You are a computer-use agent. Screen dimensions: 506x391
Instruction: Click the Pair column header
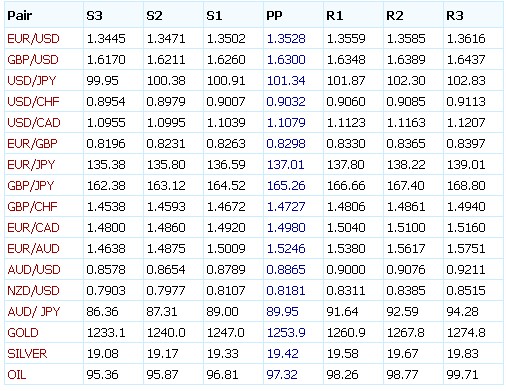tap(20, 16)
